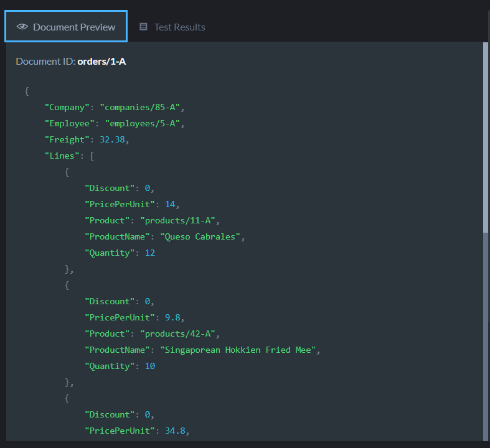
Task: Click the product name "Queso Cabrales"
Action: 200,236
